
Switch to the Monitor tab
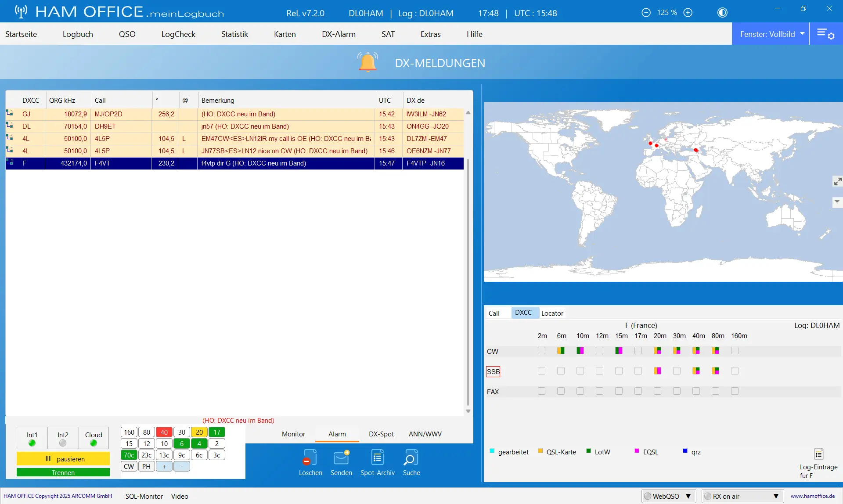(x=293, y=434)
